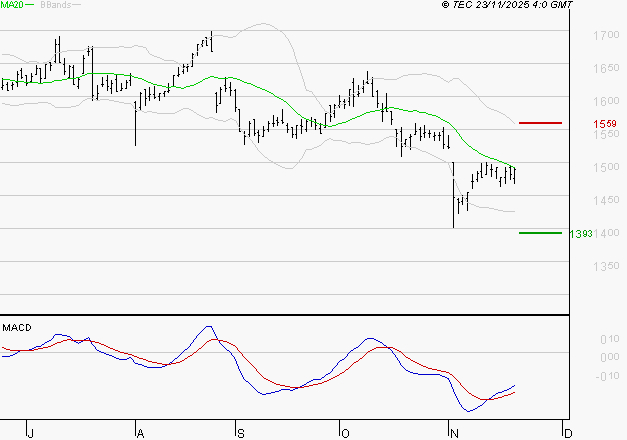Click the BBands legend label
Image resolution: width=627 pixels, height=440 pixels.
click(x=56, y=5)
